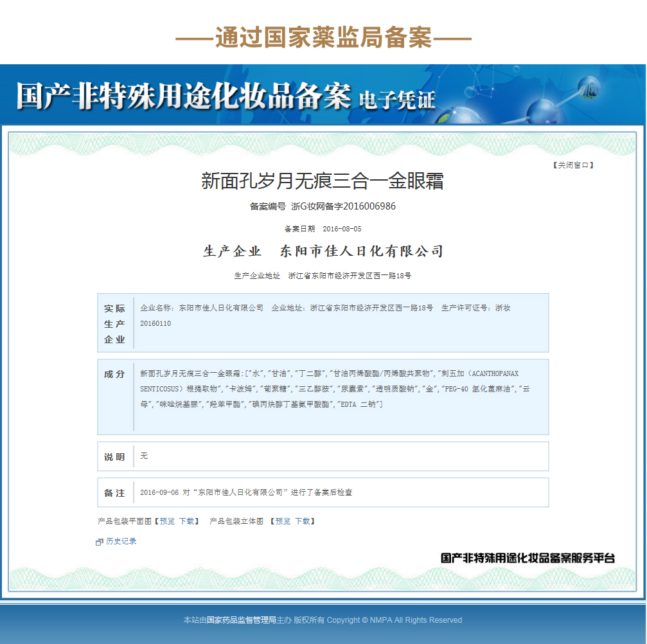Screen dimensions: 647x644
Task: Click the 电子凭证 banner subtitle
Action: coord(397,100)
